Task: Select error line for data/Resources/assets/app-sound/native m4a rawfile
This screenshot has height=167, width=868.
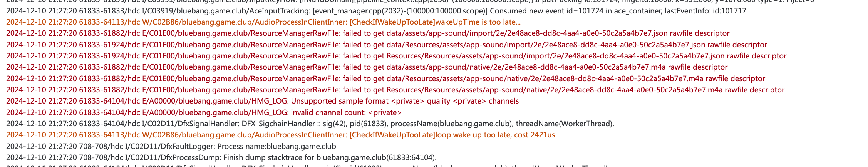Action: coord(385,78)
